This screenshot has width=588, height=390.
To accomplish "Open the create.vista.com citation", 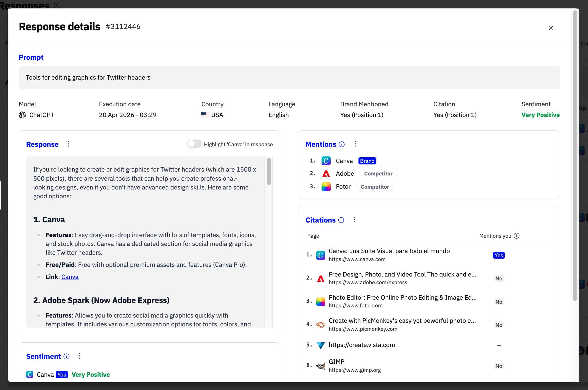I will pyautogui.click(x=362, y=345).
